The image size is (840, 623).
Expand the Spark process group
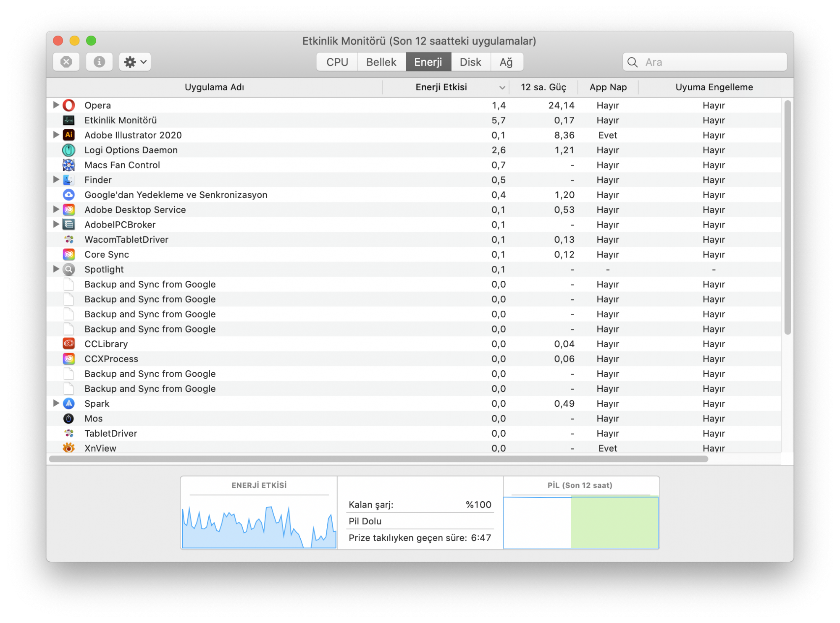55,403
